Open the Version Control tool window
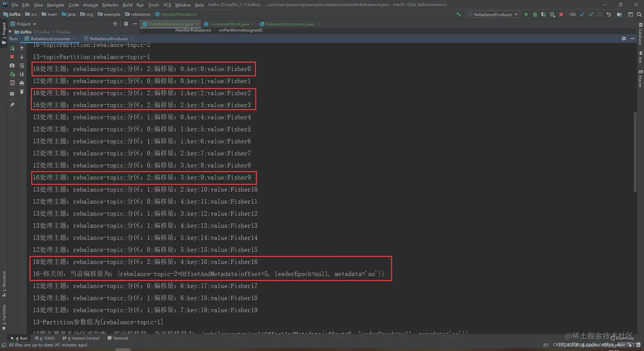Image resolution: width=644 pixels, height=351 pixels. (81, 338)
